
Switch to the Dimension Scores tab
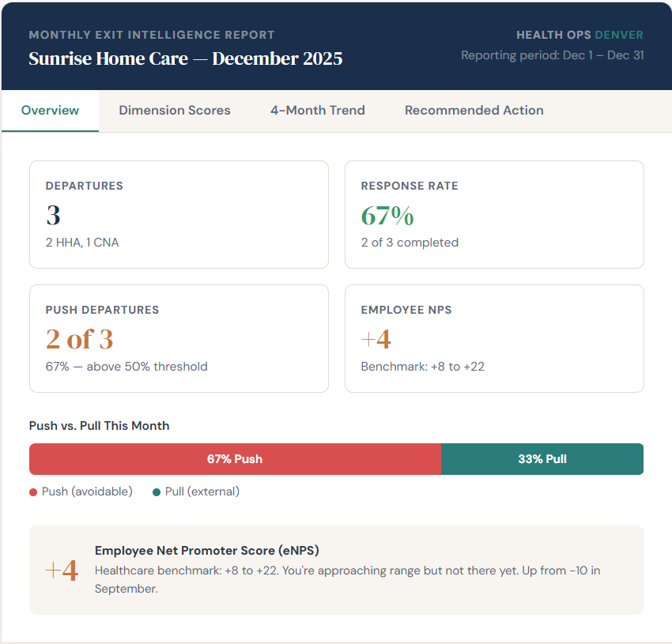click(174, 110)
